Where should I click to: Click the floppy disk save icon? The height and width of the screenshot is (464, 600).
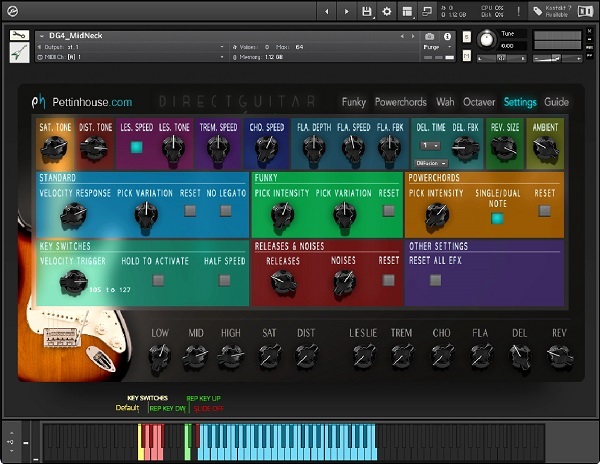point(367,11)
